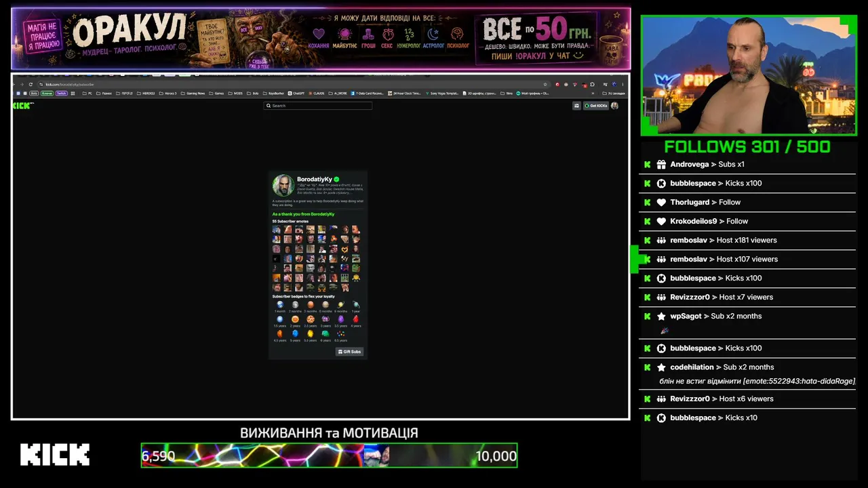
Task: Click the Gift Subs button
Action: (x=349, y=352)
